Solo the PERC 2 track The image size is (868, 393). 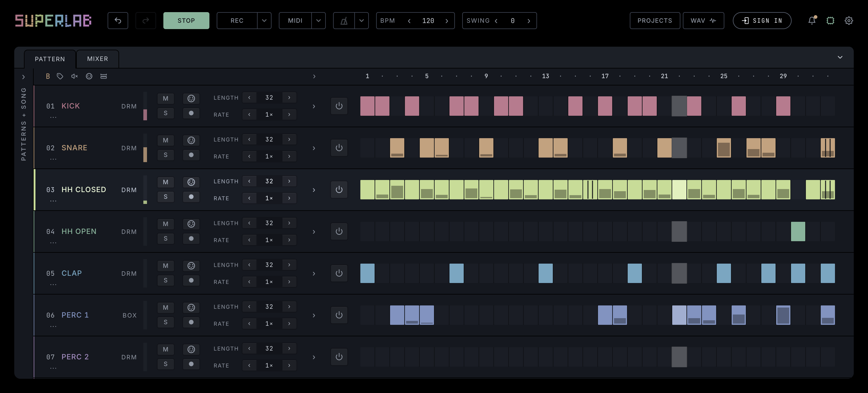[x=165, y=364]
